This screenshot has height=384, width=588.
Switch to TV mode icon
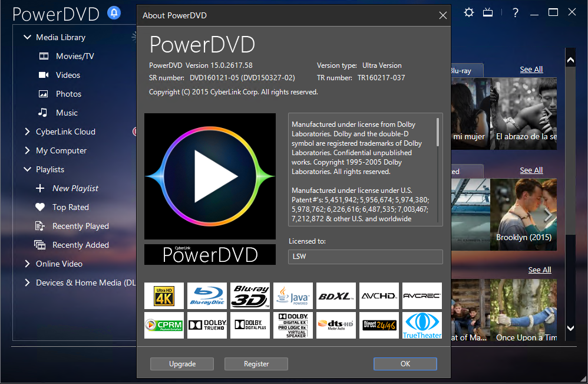click(x=487, y=12)
